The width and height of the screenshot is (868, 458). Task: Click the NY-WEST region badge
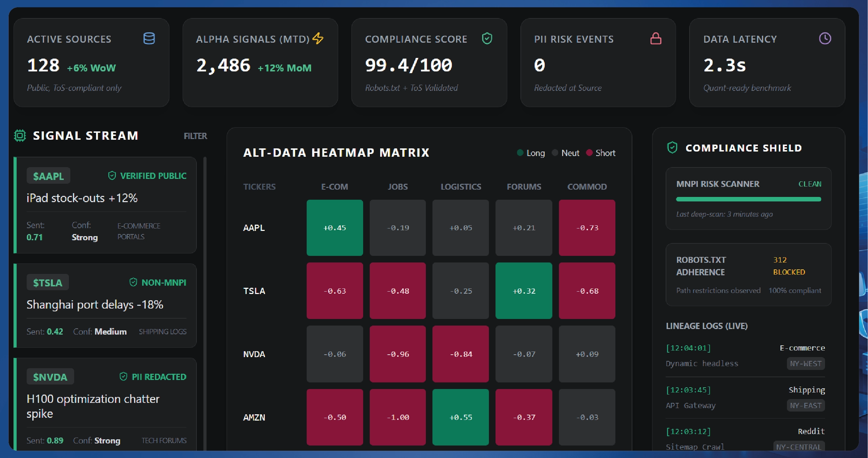click(x=805, y=364)
